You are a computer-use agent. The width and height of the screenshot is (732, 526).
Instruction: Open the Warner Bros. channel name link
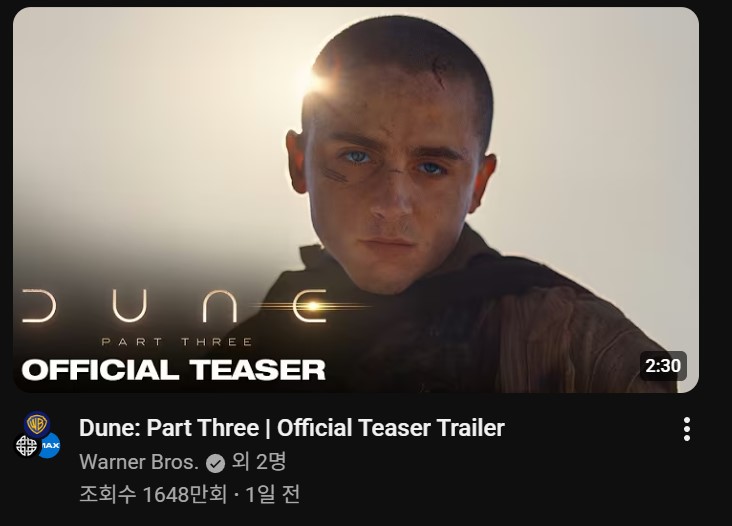139,463
